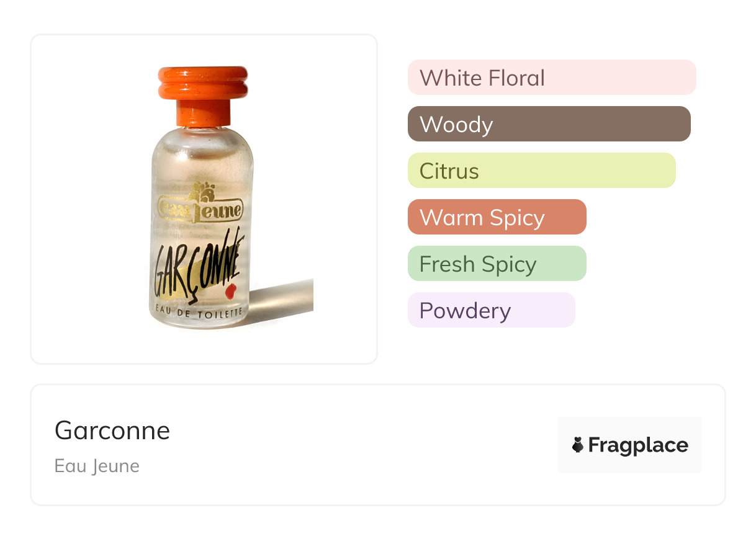Select the White Floral accord bar

click(551, 78)
